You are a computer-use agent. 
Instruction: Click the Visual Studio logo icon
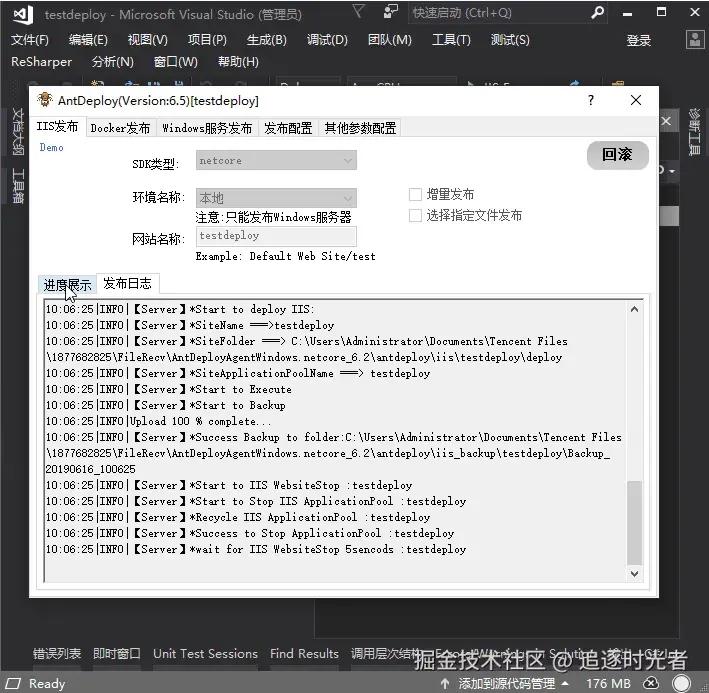pyautogui.click(x=23, y=14)
